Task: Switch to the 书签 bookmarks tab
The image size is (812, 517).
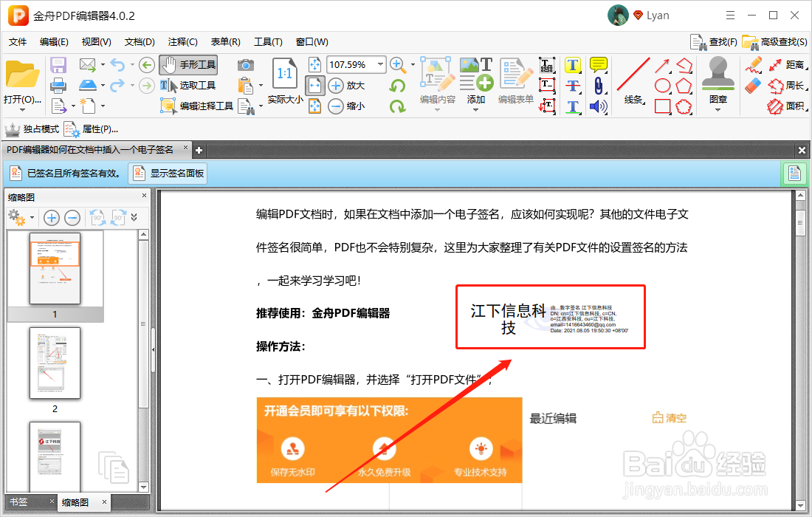Action: click(18, 501)
